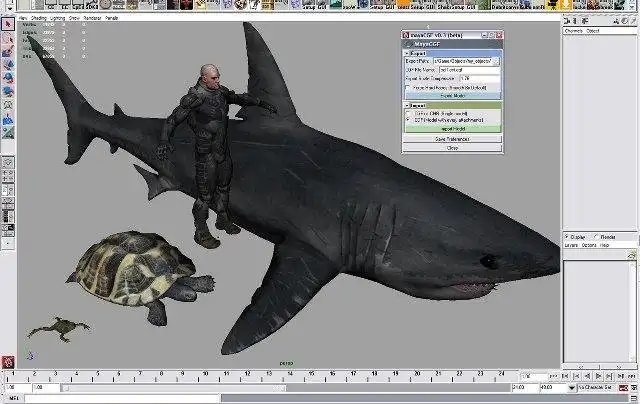
Task: Choose the Rotate tool in the toolbox
Action: 8,79
